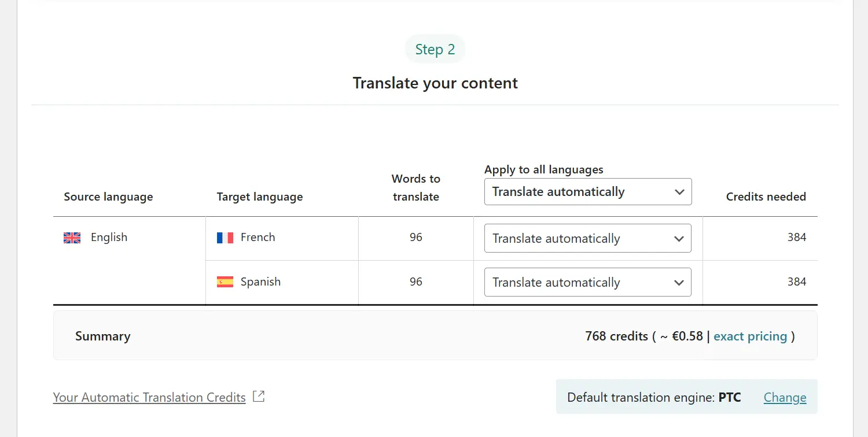Open the French translation method dropdown
Viewport: 868px width, 437px height.
click(x=587, y=239)
